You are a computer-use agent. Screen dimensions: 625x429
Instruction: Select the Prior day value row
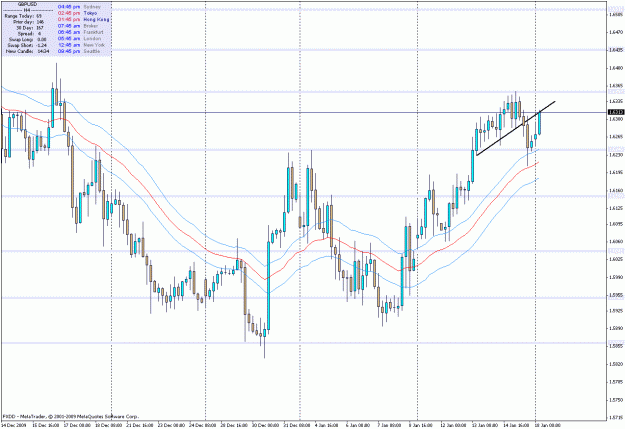tap(29, 22)
